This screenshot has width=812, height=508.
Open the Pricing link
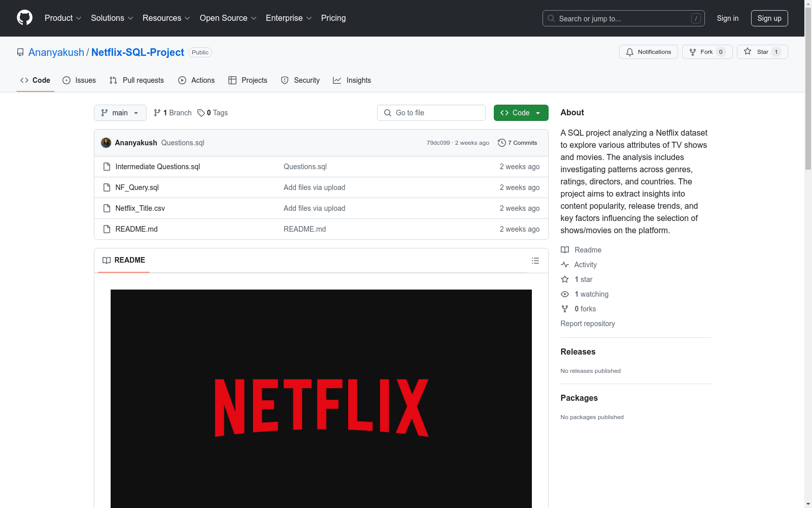tap(333, 18)
